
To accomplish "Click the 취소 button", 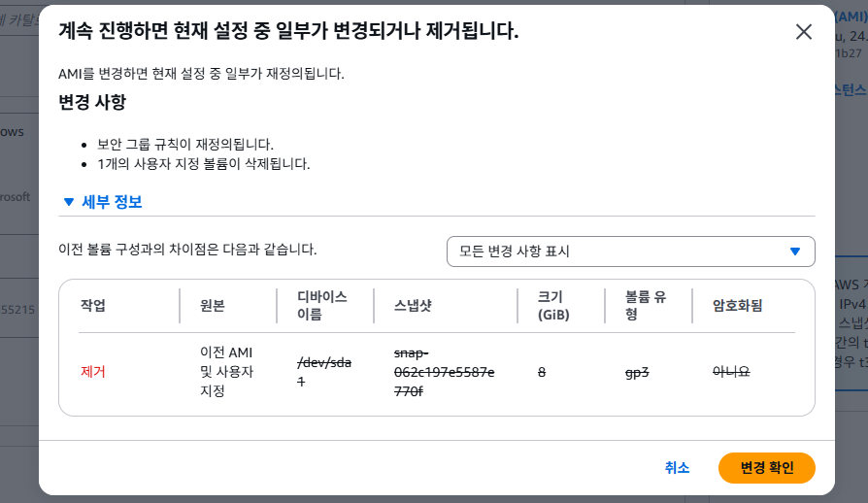I will pyautogui.click(x=677, y=467).
